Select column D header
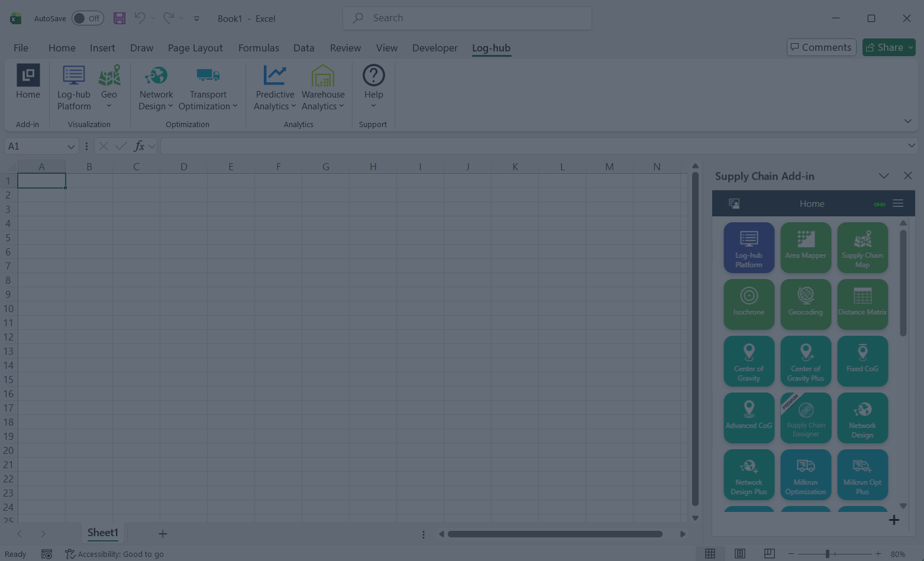Image resolution: width=924 pixels, height=561 pixels. (183, 167)
